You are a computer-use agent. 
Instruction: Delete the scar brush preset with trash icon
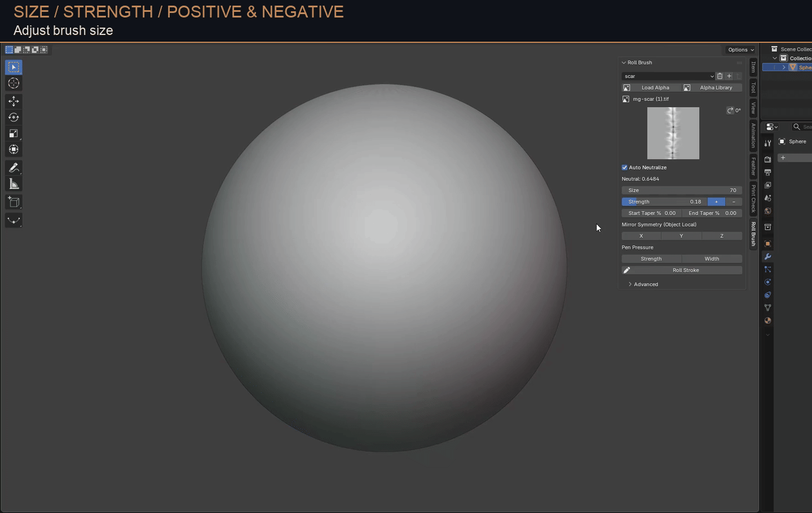720,76
